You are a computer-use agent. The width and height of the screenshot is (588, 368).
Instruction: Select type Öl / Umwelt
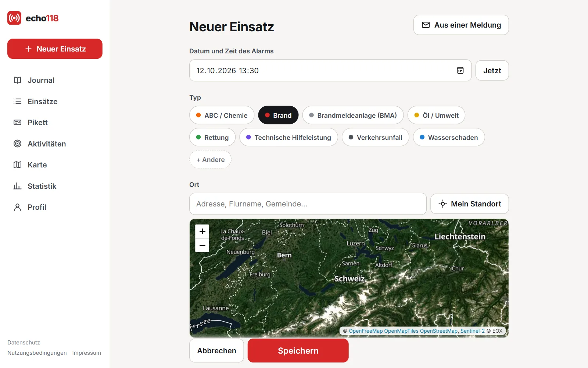[x=436, y=115]
